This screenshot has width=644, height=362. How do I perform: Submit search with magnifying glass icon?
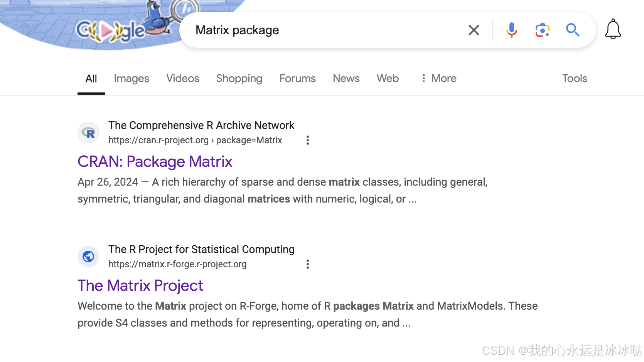573,30
